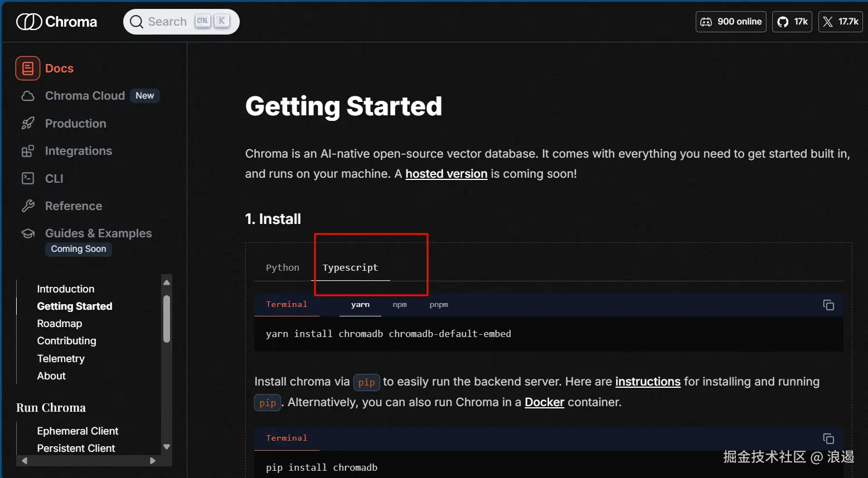This screenshot has height=478, width=868.
Task: Click the Docs book icon
Action: [x=28, y=69]
